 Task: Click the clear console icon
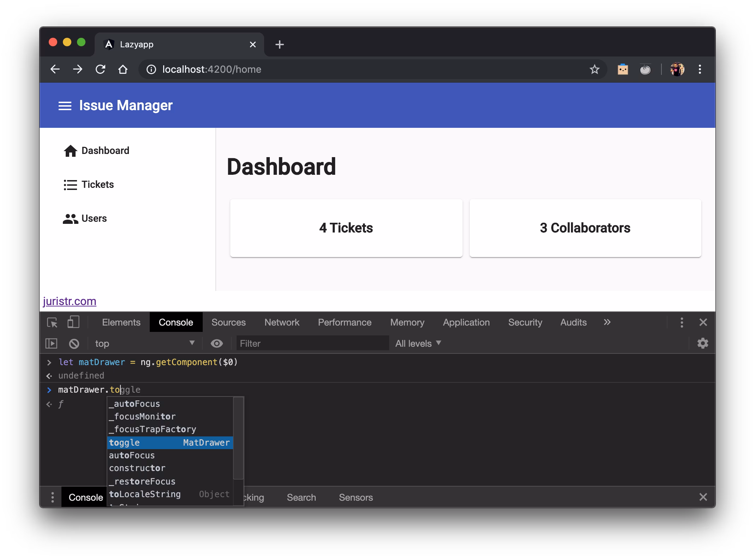pyautogui.click(x=74, y=344)
